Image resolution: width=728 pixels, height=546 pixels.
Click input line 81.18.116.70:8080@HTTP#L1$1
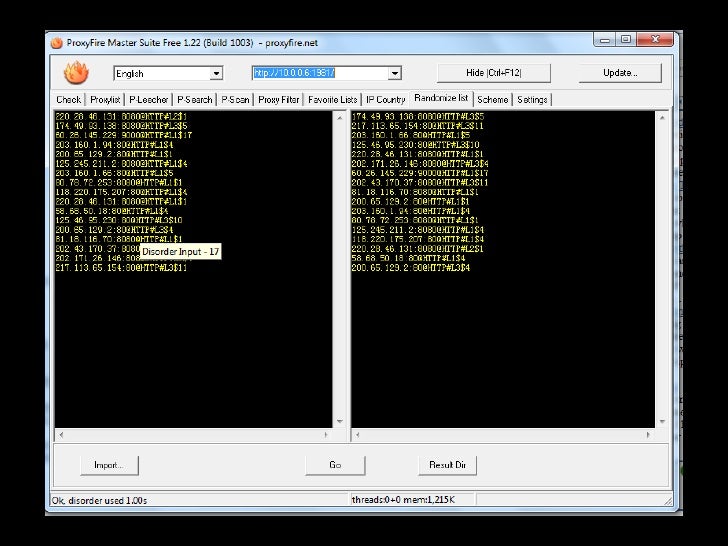(119, 239)
